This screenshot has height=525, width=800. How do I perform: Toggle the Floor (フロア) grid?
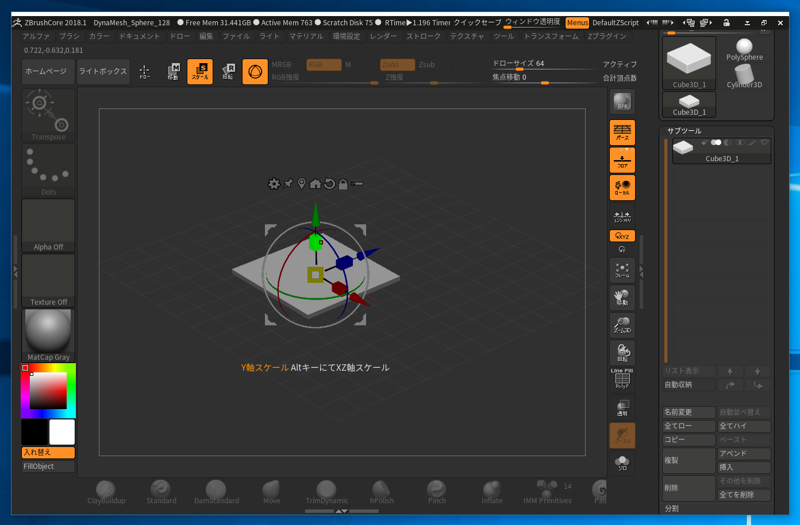pyautogui.click(x=622, y=160)
